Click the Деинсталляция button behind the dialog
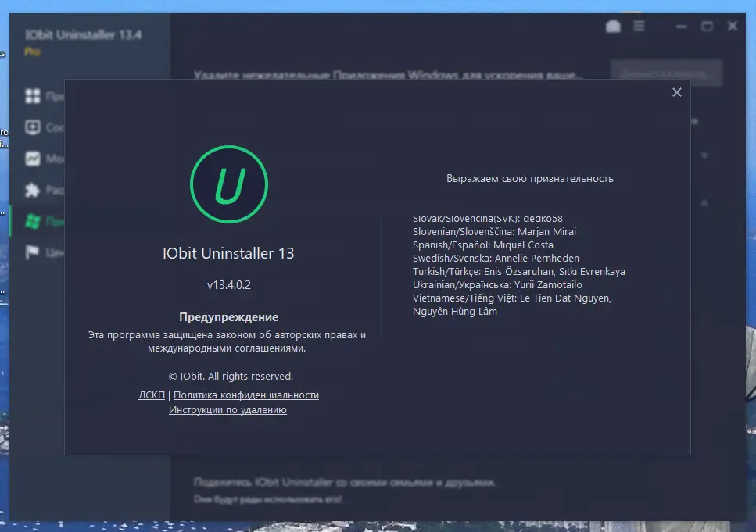 tap(665, 73)
